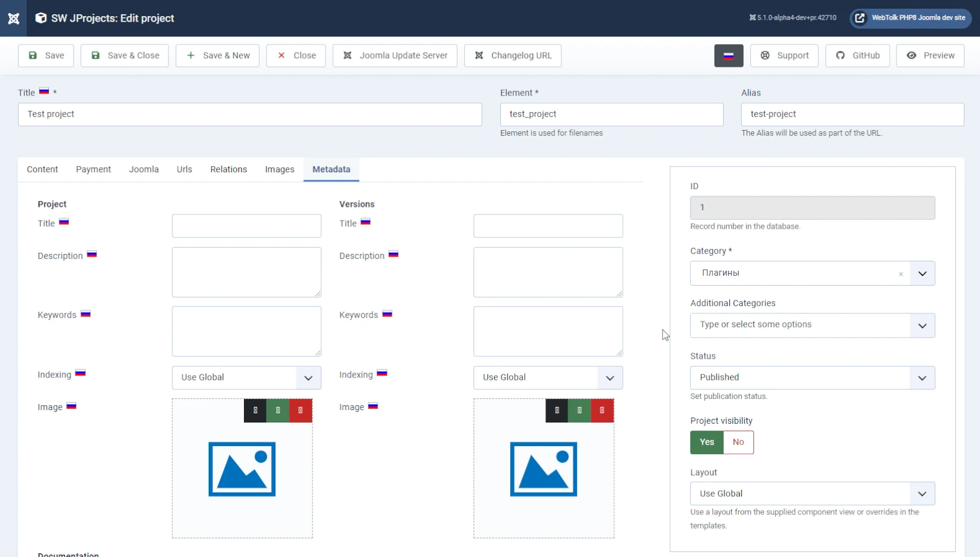Viewport: 980px width, 557px height.
Task: Click the Save button
Action: click(x=46, y=55)
